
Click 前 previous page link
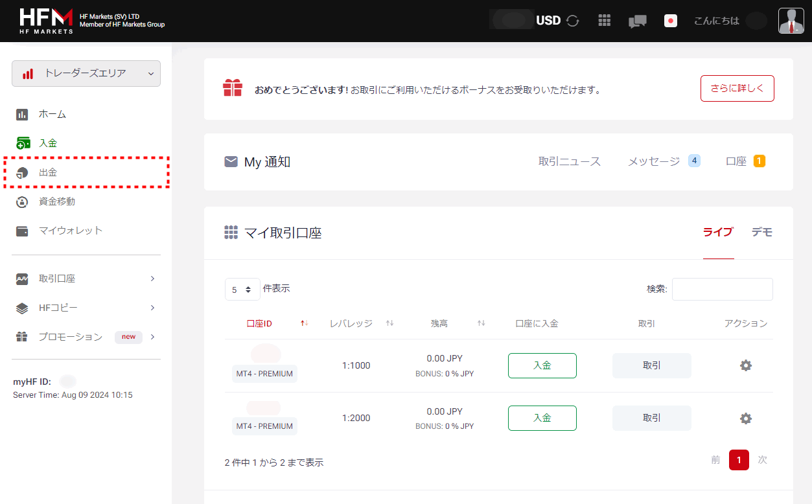(x=715, y=460)
